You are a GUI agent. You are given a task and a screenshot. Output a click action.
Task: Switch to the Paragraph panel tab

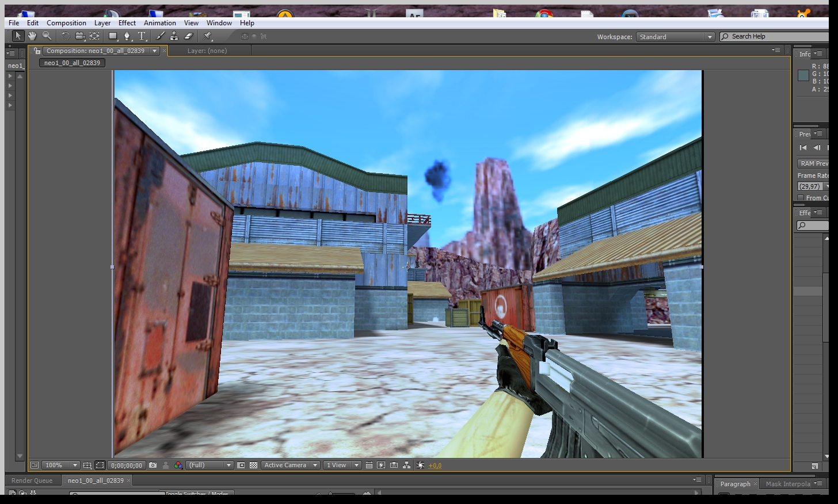pos(735,484)
